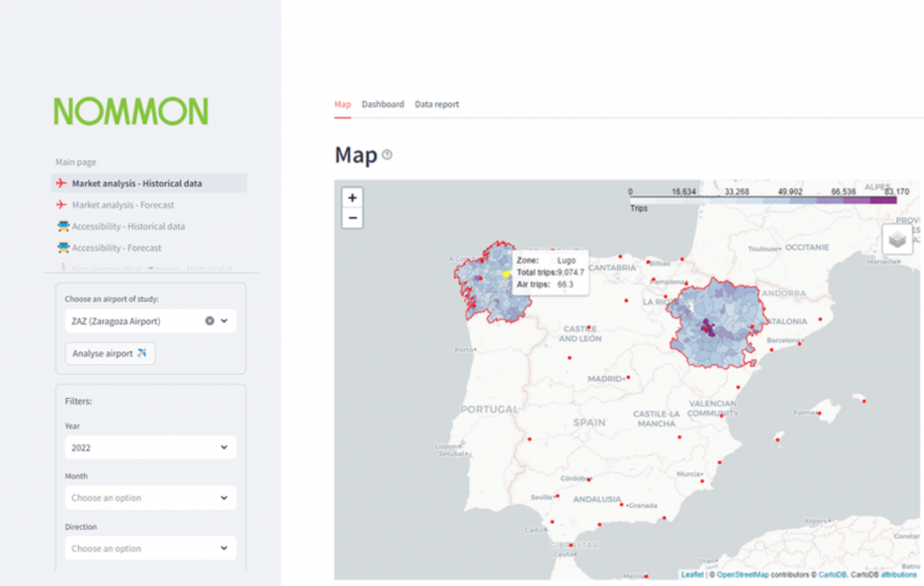Click the help icon next to Map heading

pos(387,155)
